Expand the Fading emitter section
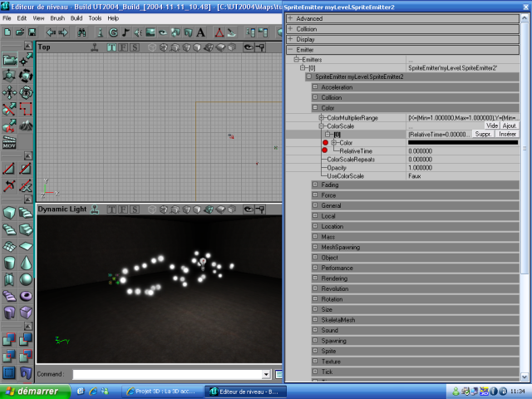Screen dimensions: 532x399 [315, 185]
